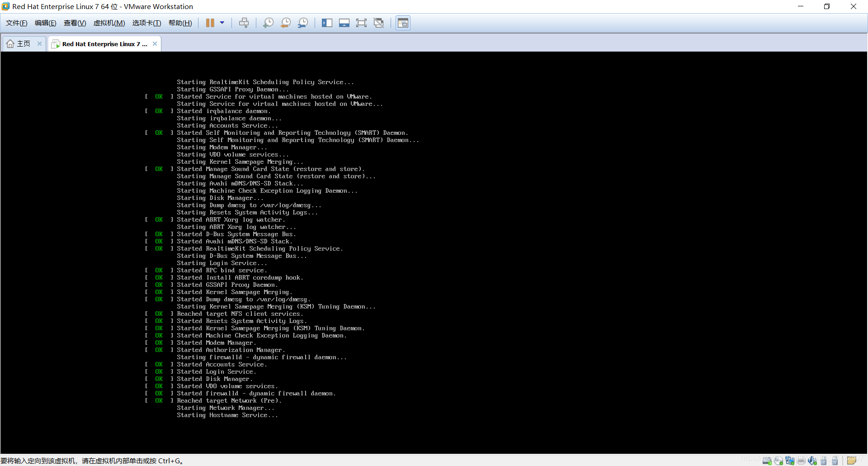Toggle the library sidebar panel
The width and height of the screenshot is (868, 466).
327,23
